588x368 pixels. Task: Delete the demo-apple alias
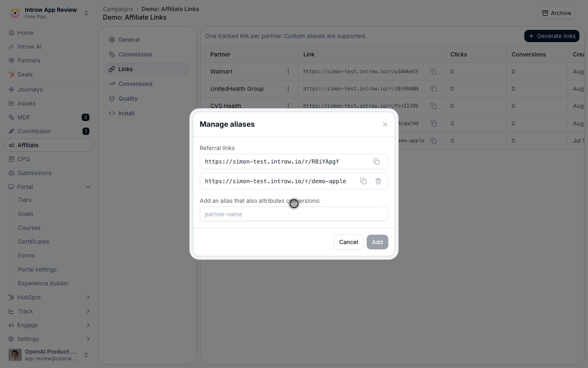click(378, 181)
